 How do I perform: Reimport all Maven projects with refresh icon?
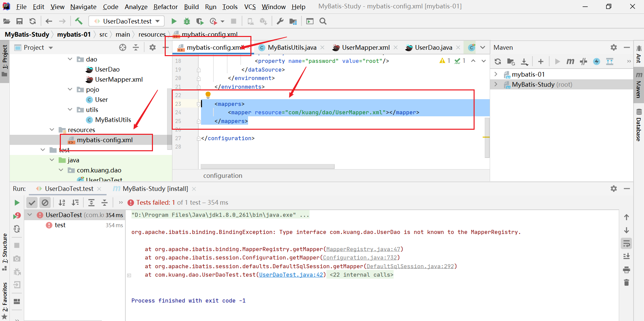coord(497,62)
